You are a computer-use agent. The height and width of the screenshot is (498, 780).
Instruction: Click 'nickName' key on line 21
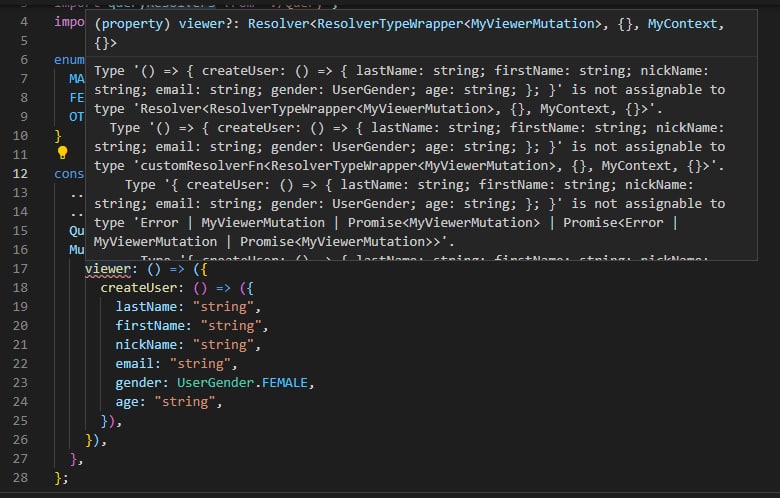point(146,345)
